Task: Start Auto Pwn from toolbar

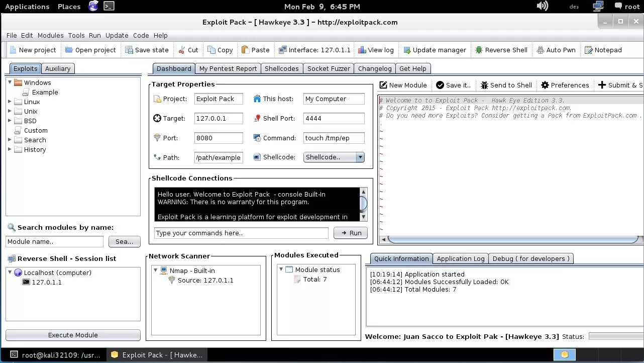Action: tap(556, 50)
